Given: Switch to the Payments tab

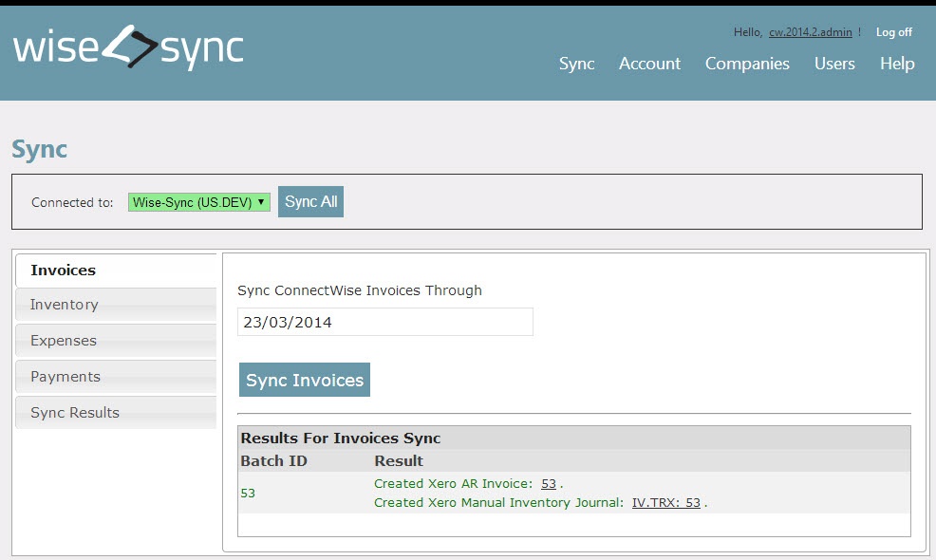Looking at the screenshot, I should coord(116,377).
